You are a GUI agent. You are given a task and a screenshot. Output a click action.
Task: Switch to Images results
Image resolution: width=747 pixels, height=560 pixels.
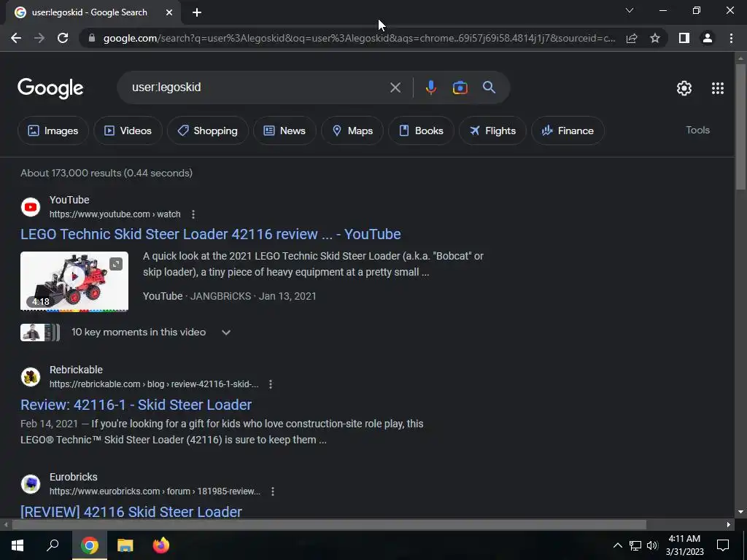(53, 131)
